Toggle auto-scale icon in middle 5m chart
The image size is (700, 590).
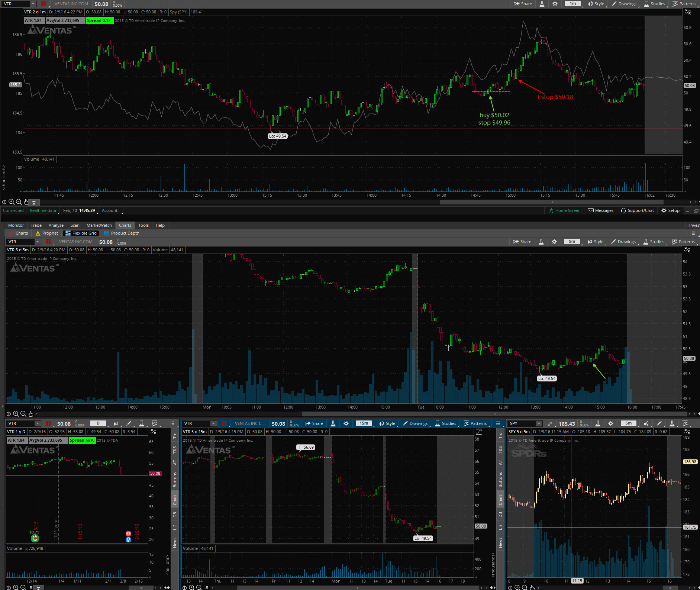pos(687,250)
